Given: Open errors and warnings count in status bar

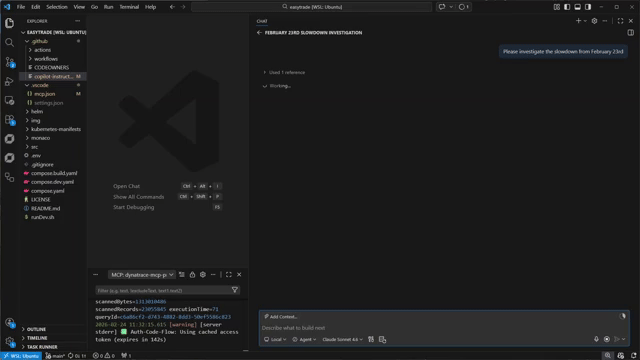Looking at the screenshot, I should [104, 356].
